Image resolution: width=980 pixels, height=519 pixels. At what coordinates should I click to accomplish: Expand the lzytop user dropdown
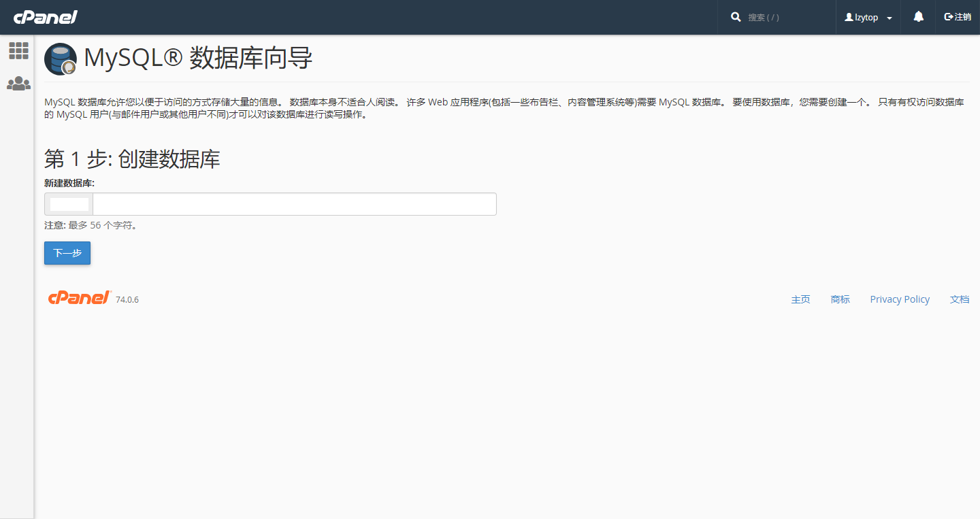868,17
